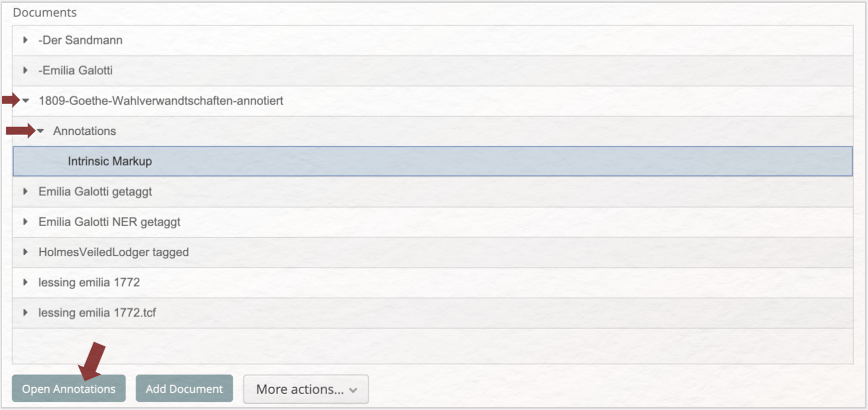Select the -Der Sandmann document row
This screenshot has height=410, width=868.
click(x=433, y=40)
